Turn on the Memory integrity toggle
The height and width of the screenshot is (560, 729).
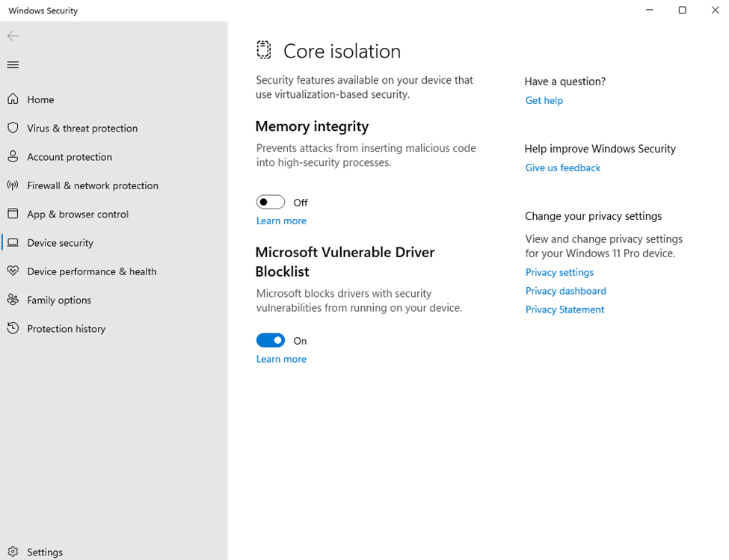[271, 202]
